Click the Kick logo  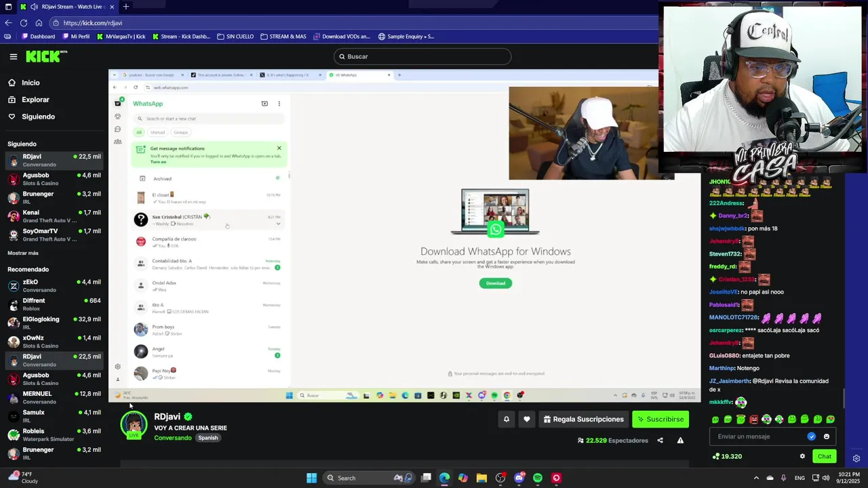[x=46, y=56]
